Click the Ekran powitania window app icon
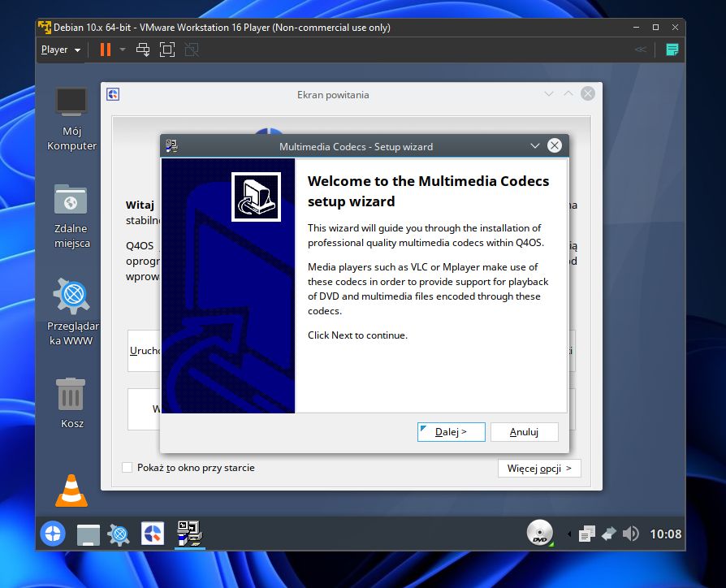The height and width of the screenshot is (588, 726). pyautogui.click(x=113, y=94)
